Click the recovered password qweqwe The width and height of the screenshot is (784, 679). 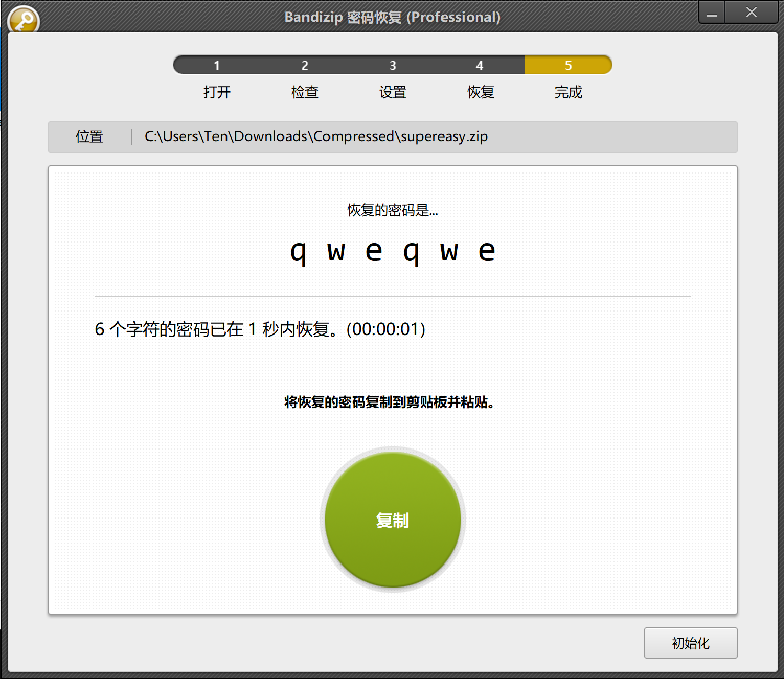[x=393, y=252]
